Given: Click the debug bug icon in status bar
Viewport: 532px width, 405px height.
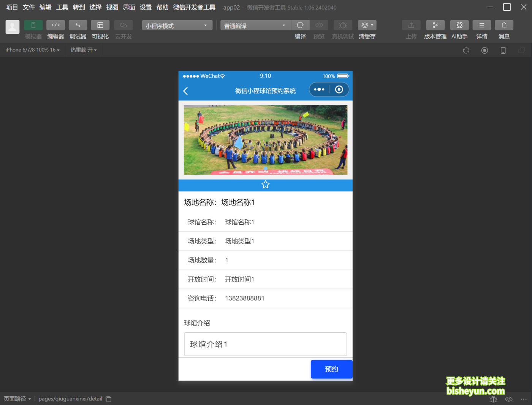Looking at the screenshot, I should [493, 399].
